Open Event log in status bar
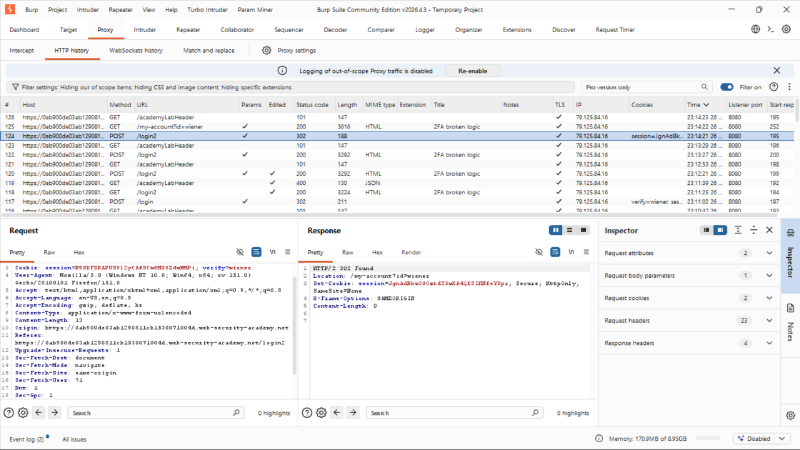Screen dimensions: 800x450 pyautogui.click(x=27, y=439)
